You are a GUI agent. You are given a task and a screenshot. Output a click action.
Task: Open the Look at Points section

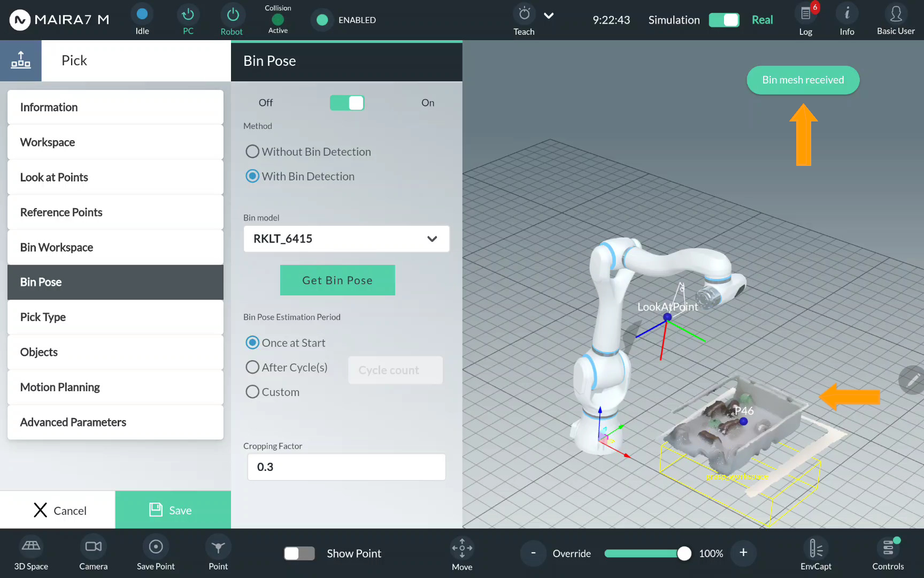point(115,177)
